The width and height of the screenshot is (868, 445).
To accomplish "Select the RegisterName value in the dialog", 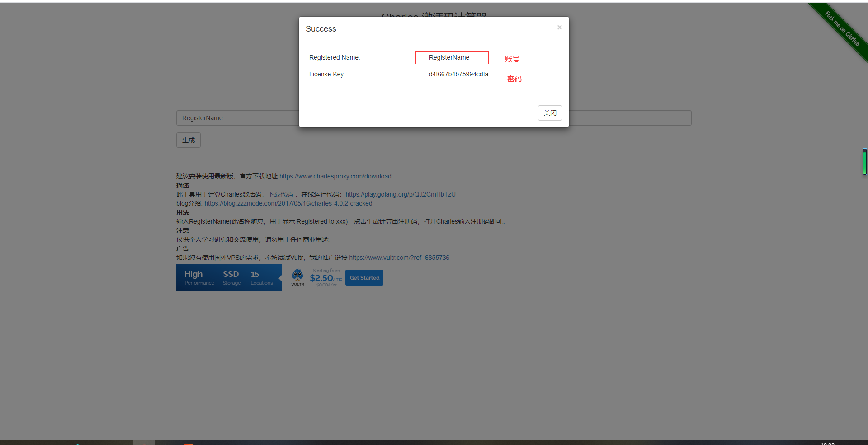I will pos(449,57).
